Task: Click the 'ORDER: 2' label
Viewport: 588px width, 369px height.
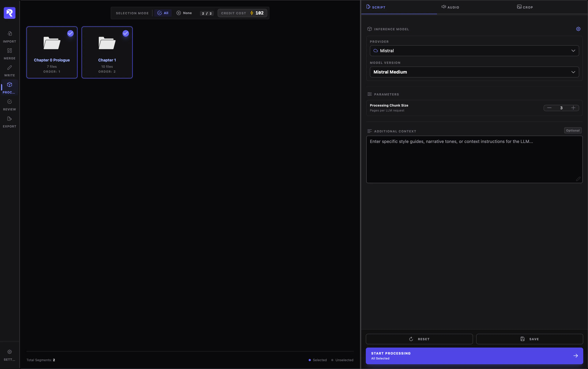Action: (x=107, y=71)
